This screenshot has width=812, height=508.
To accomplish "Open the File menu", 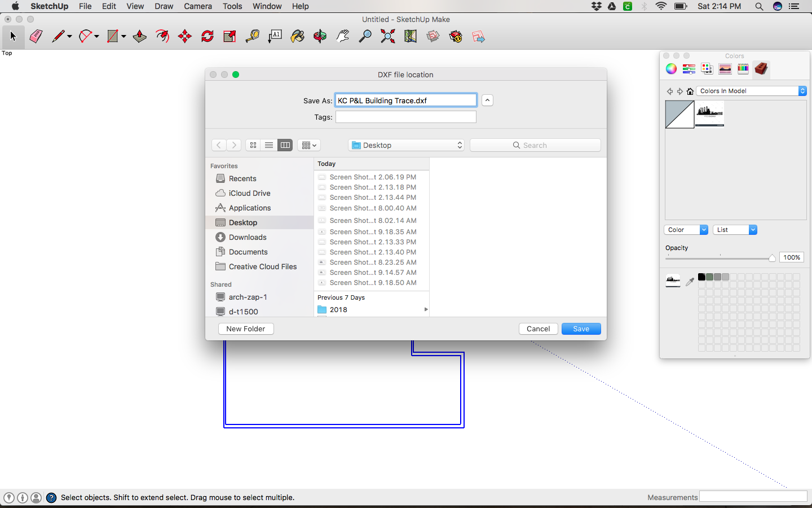I will (x=85, y=6).
